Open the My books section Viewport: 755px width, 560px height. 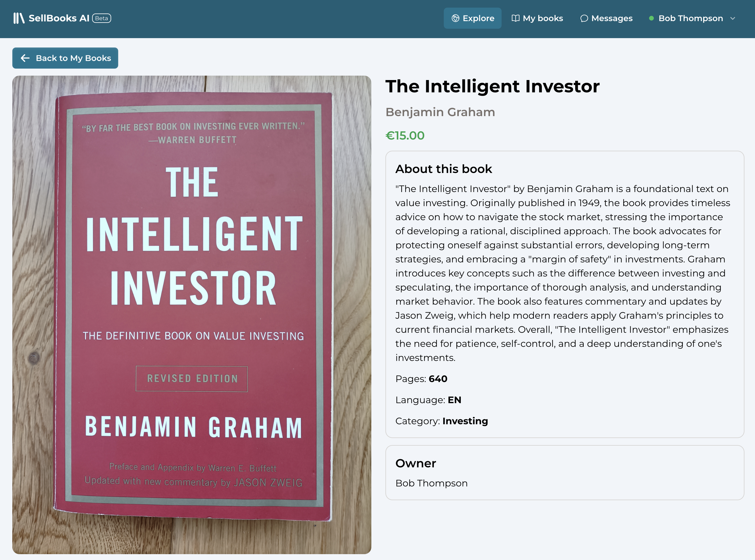tap(542, 18)
